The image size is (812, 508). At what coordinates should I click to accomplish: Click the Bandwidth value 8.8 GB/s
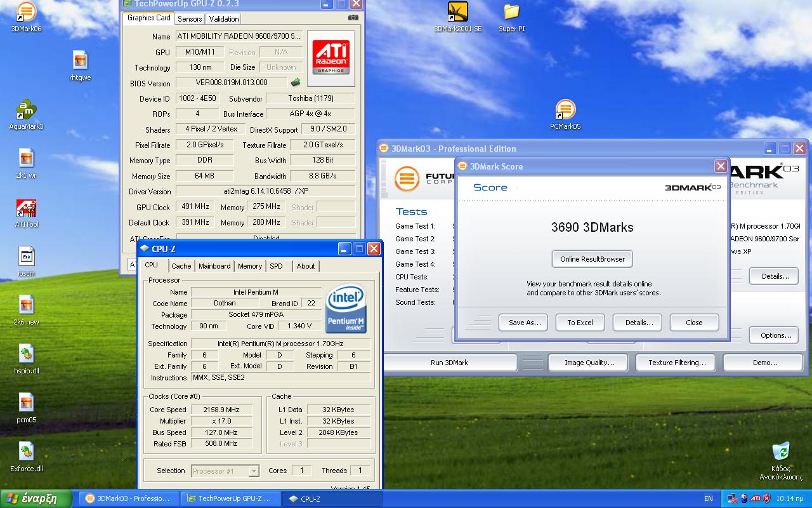point(323,176)
